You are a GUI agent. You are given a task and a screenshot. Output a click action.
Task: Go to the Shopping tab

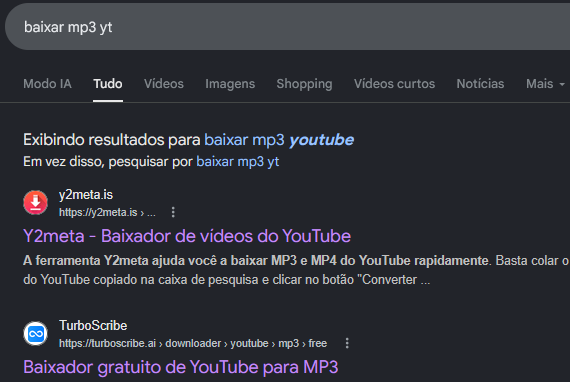304,84
